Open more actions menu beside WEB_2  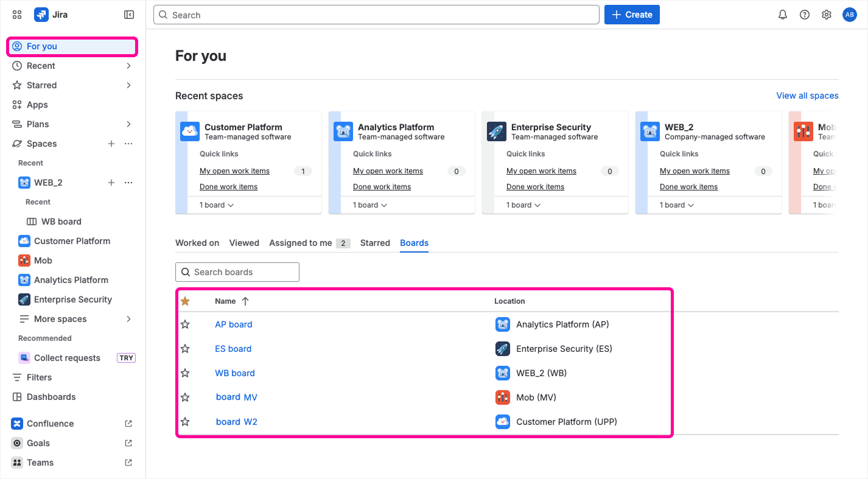pos(128,183)
